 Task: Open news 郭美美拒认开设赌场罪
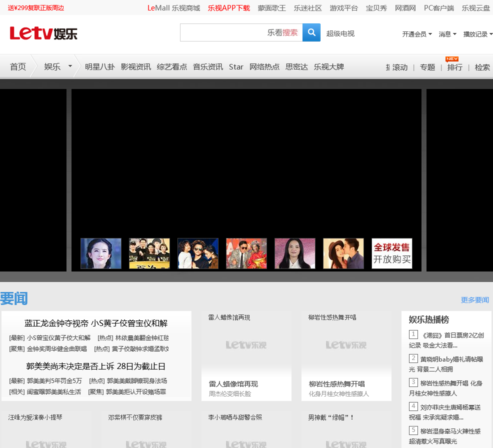pos(136,391)
